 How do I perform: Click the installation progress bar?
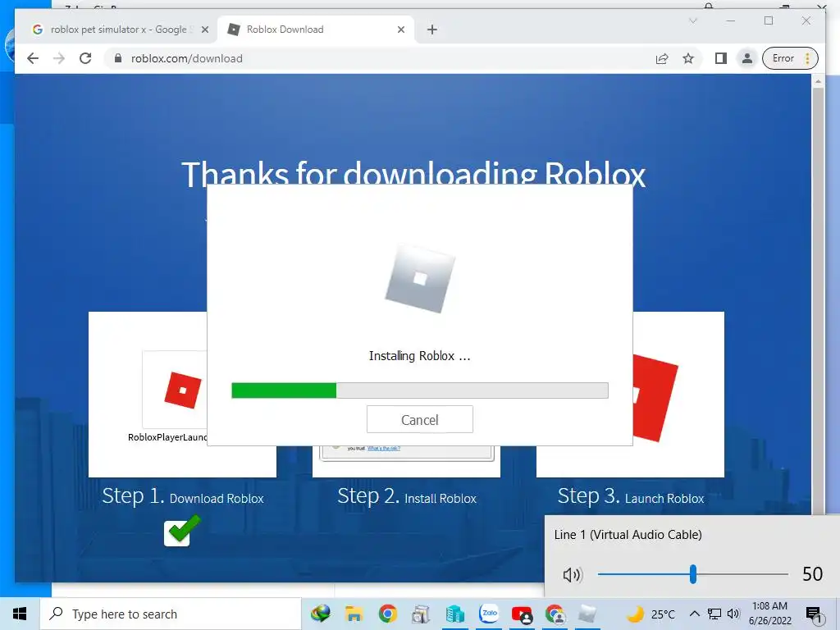[x=419, y=390]
